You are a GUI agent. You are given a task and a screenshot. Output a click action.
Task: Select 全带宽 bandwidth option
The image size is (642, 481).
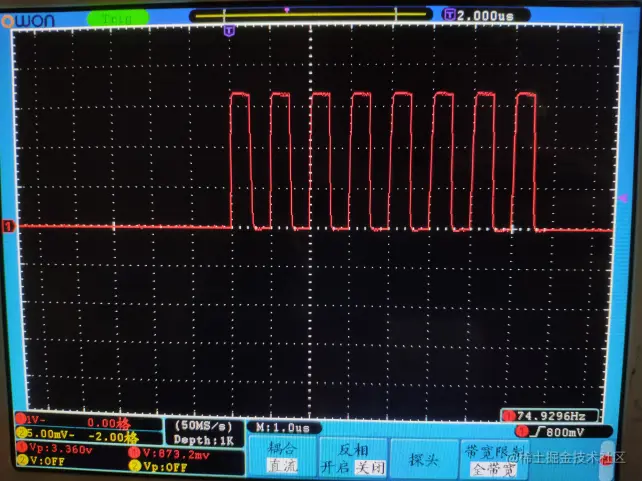493,470
